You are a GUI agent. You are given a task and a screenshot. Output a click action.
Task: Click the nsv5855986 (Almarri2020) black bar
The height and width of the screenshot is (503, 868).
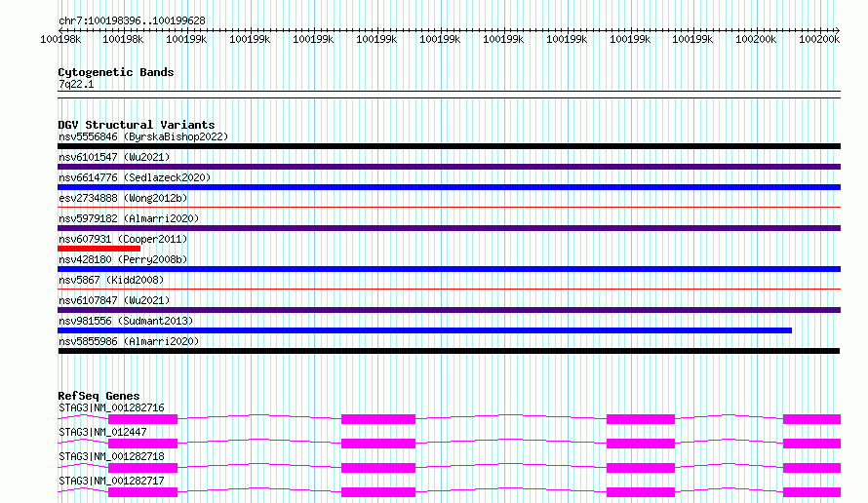click(x=449, y=351)
